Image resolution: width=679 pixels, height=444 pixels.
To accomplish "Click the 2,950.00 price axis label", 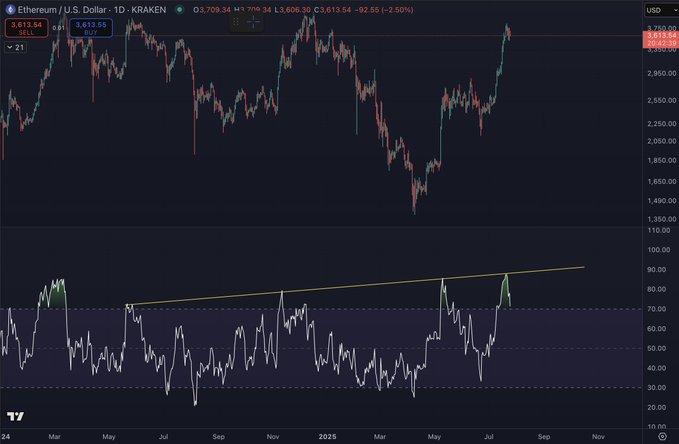I will pos(661,73).
